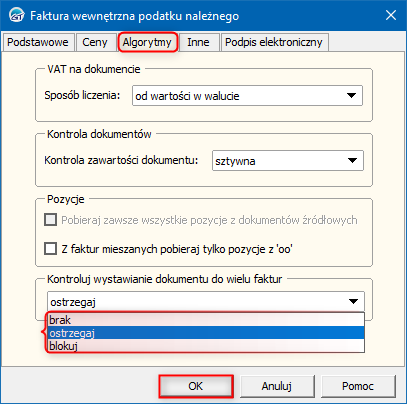
Task: Go to the Inne tab
Action: click(198, 42)
